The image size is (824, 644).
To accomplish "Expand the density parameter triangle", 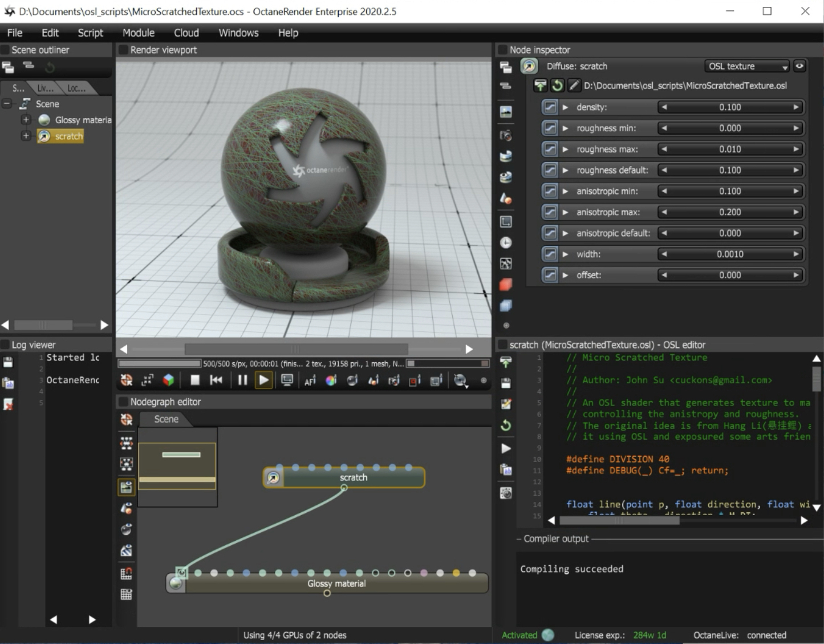I will 565,107.
